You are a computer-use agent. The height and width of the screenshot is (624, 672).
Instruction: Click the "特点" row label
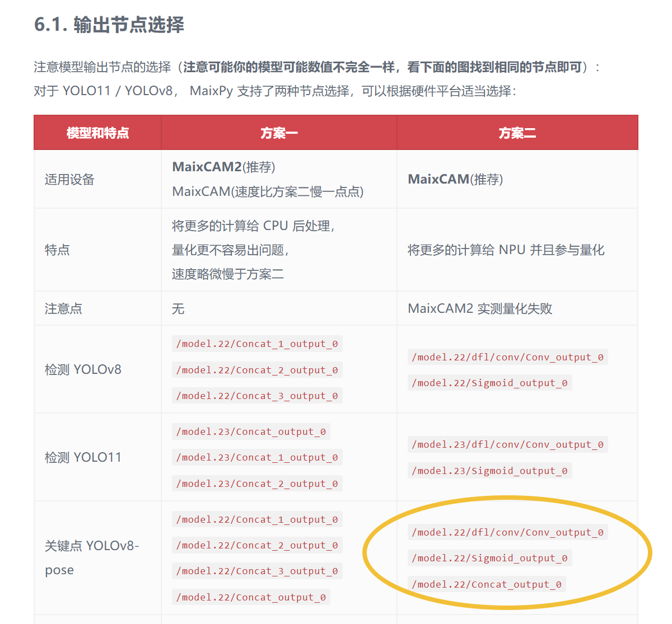click(x=57, y=250)
